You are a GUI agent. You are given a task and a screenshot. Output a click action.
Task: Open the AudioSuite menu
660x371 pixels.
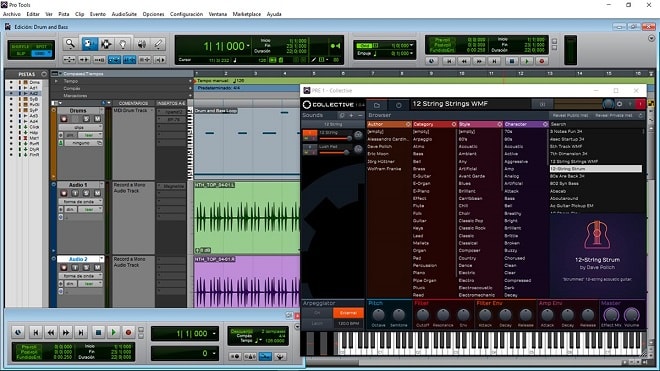[x=124, y=14]
